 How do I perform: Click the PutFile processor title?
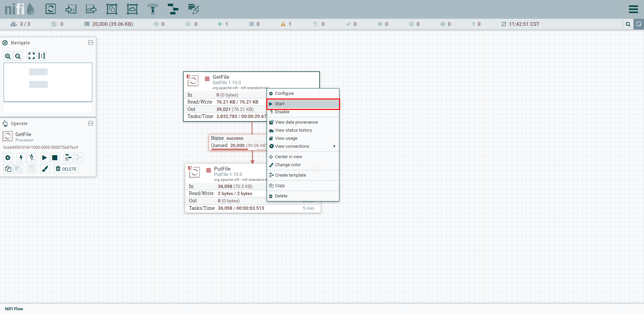click(222, 169)
